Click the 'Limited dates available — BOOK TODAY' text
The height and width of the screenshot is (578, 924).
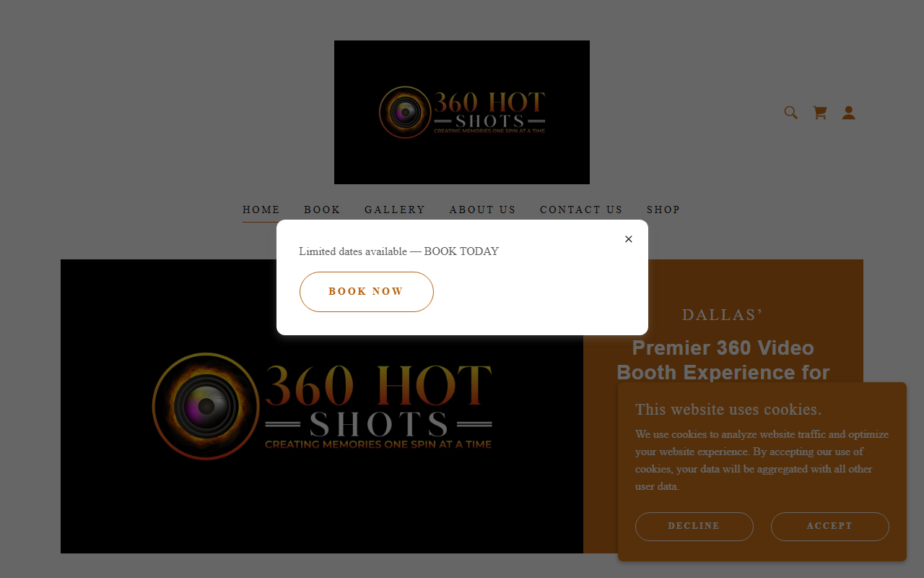point(399,251)
